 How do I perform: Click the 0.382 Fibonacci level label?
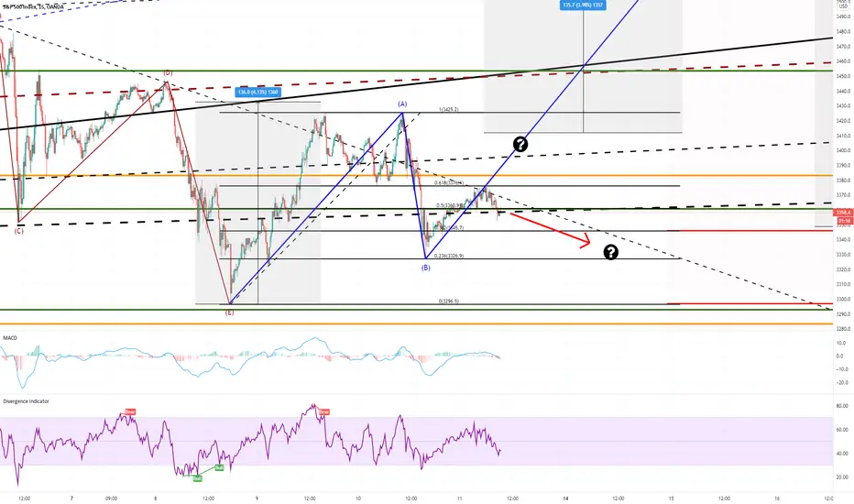coord(450,228)
